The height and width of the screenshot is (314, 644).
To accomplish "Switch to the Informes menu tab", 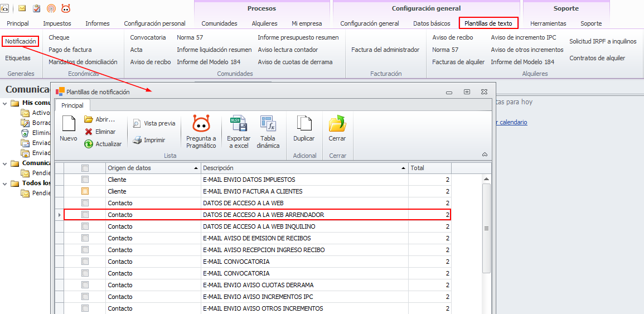I will click(98, 23).
